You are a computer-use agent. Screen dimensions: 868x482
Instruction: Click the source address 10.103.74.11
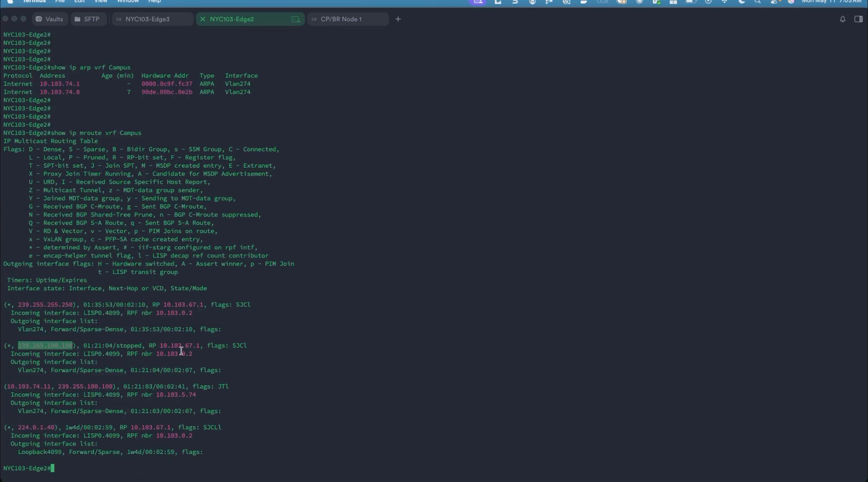29,386
